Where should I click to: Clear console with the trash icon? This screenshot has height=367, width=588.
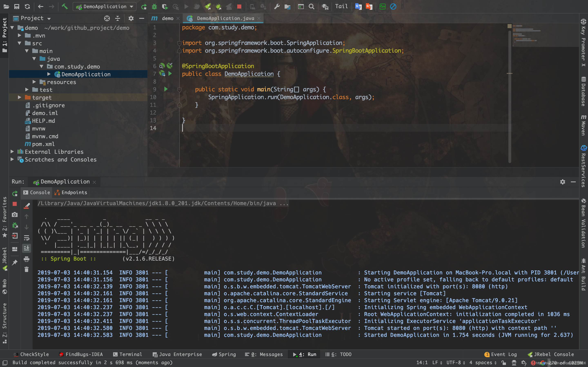click(x=27, y=269)
